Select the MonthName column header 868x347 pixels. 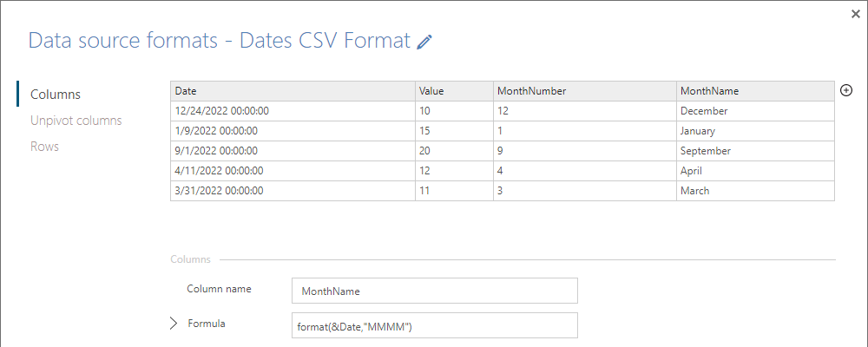click(x=755, y=91)
